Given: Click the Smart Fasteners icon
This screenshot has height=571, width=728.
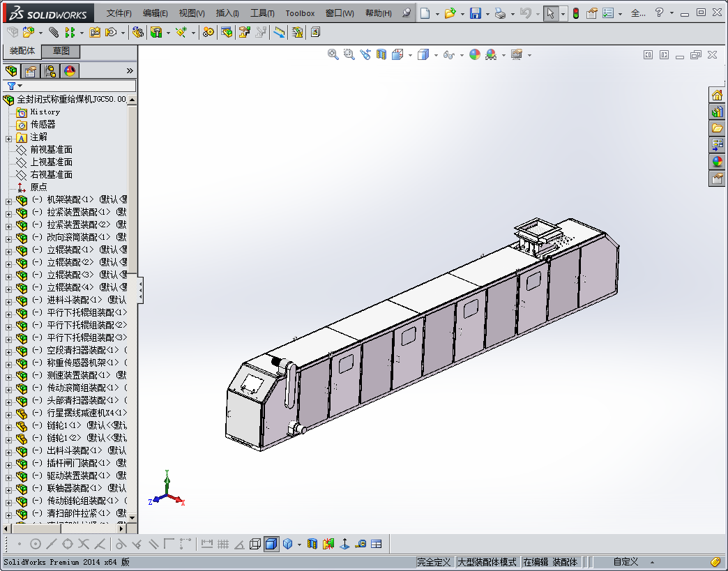Looking at the screenshot, I should (x=95, y=32).
